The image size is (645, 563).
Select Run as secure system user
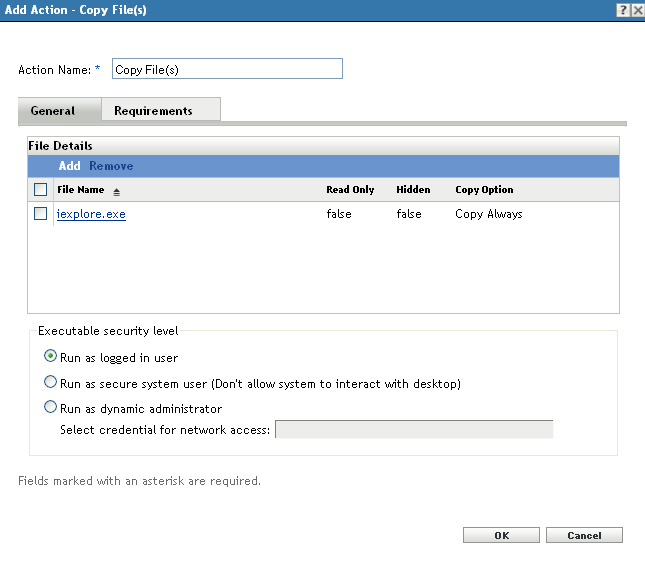pyautogui.click(x=50, y=382)
